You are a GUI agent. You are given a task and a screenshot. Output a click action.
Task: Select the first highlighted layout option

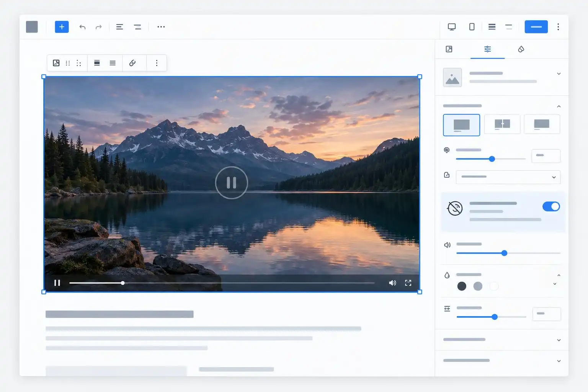pyautogui.click(x=461, y=125)
